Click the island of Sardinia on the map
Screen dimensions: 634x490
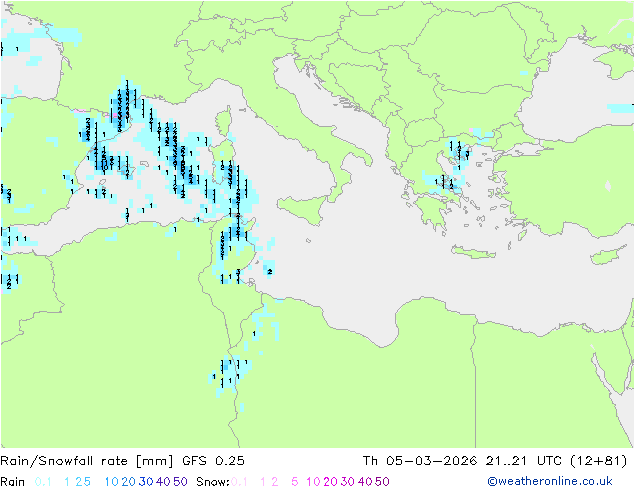click(x=222, y=162)
